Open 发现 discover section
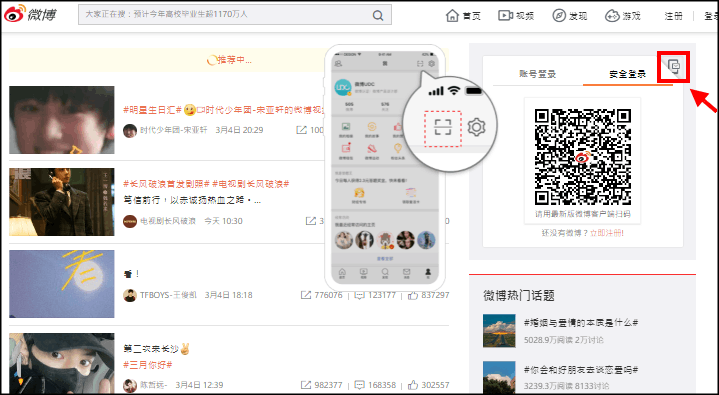Screen dimensions: 719x395 pos(570,16)
